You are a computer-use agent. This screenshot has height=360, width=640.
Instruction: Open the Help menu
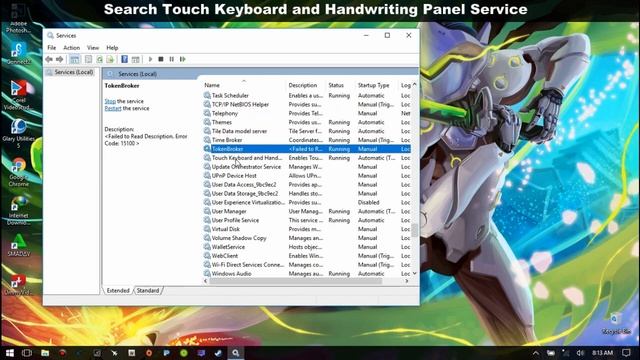[x=112, y=48]
